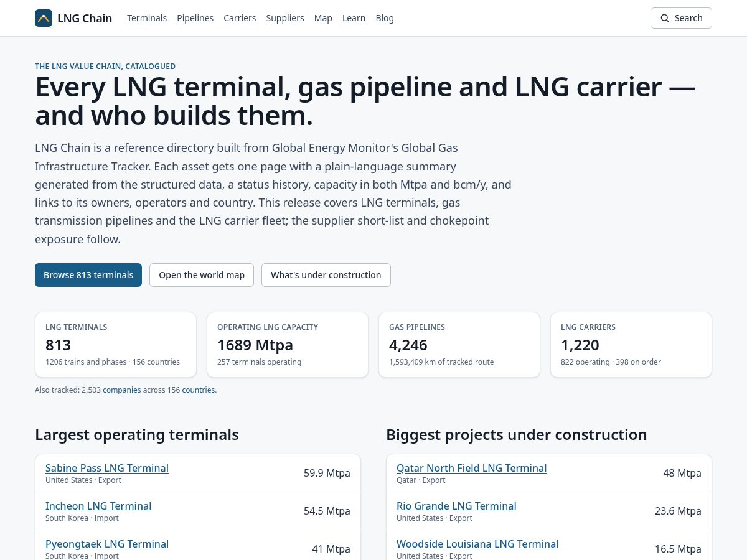The height and width of the screenshot is (560, 747).
Task: Open the Terminals nav item
Action: (147, 18)
